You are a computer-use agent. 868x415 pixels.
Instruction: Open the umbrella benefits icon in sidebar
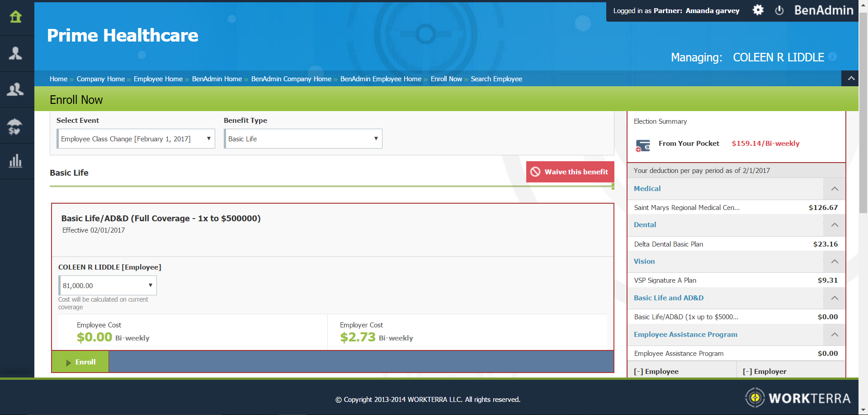pyautogui.click(x=15, y=126)
